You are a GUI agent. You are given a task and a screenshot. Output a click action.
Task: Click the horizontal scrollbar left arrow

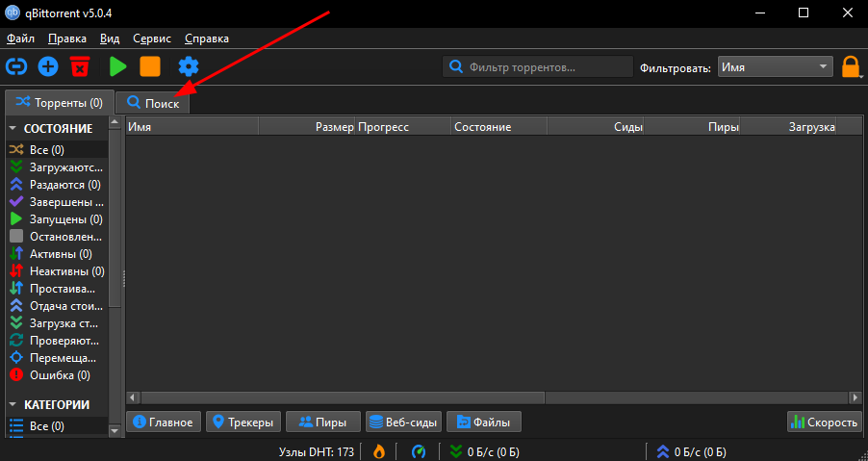click(133, 397)
